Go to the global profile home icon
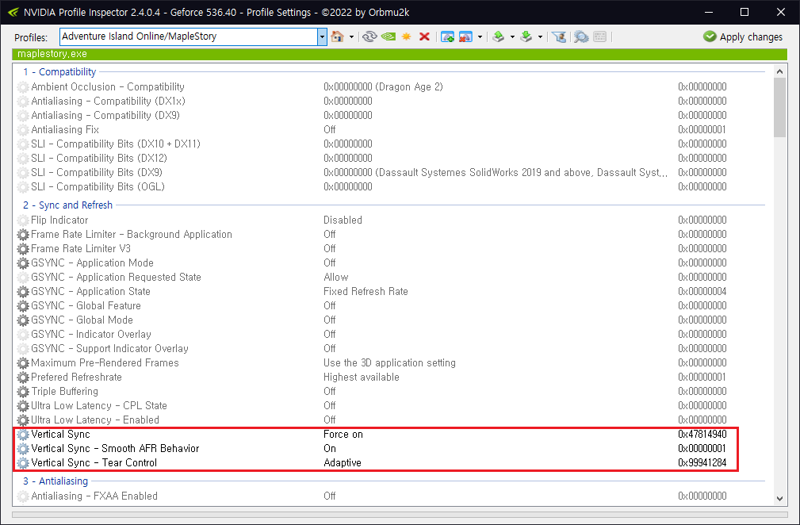The image size is (800, 525). [337, 37]
